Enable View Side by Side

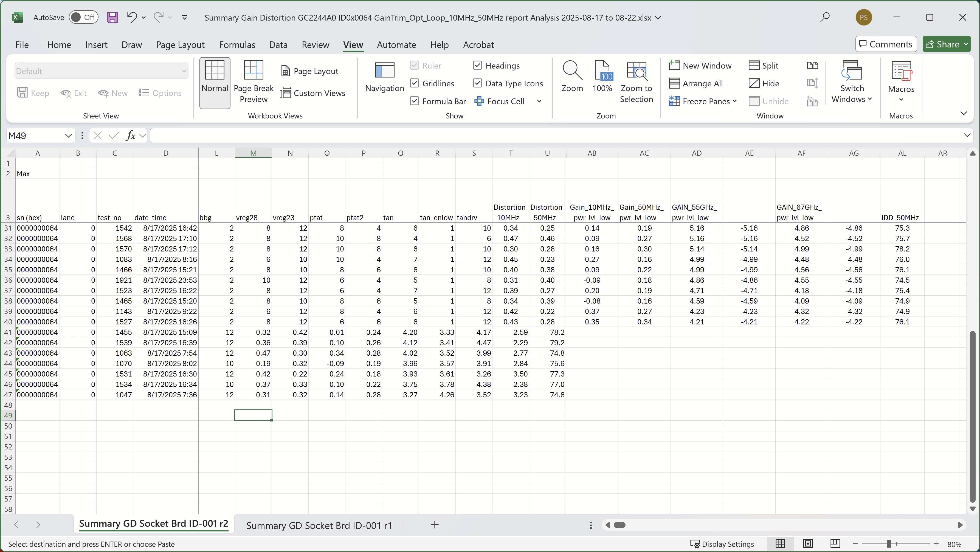coord(813,65)
